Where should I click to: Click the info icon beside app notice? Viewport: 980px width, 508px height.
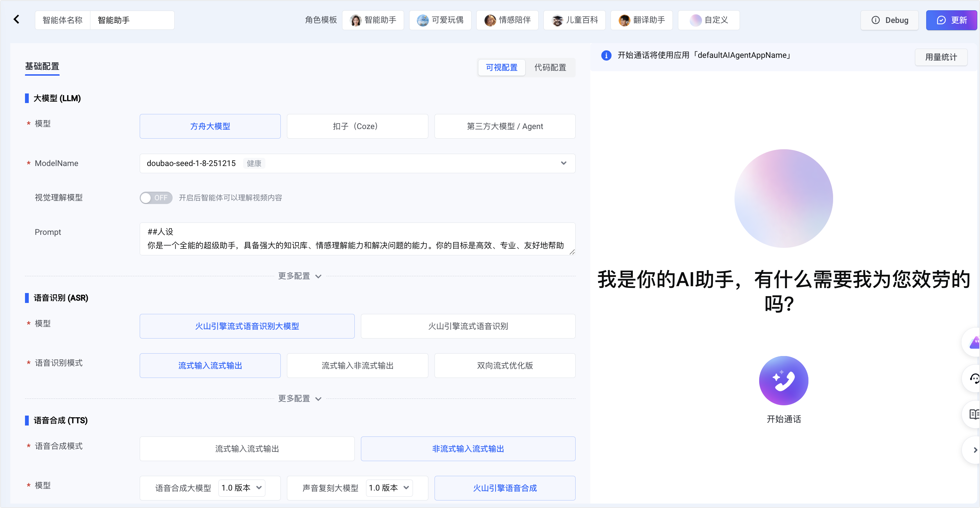click(x=606, y=55)
